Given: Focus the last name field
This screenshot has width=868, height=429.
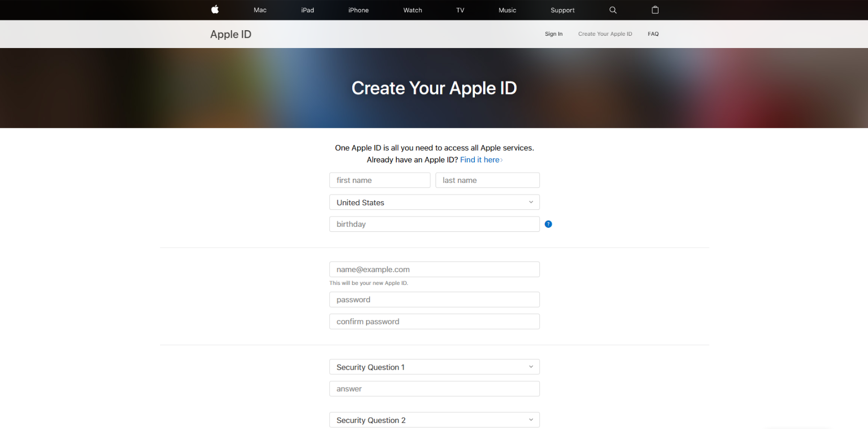Looking at the screenshot, I should coord(488,180).
